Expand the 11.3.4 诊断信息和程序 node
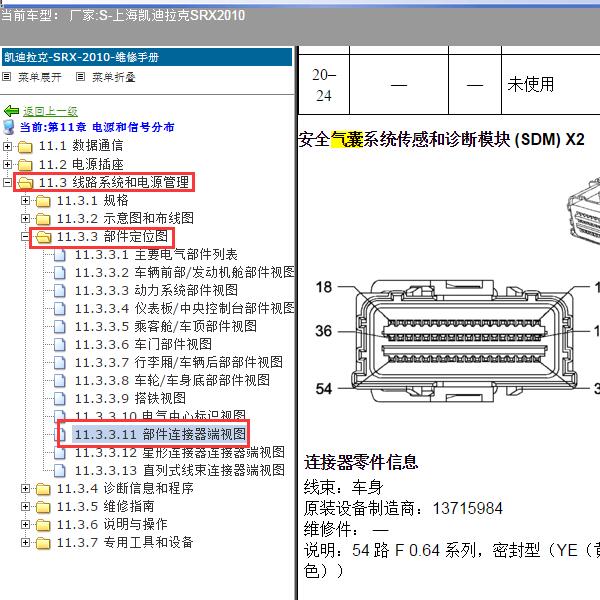The width and height of the screenshot is (600, 600). [25, 488]
